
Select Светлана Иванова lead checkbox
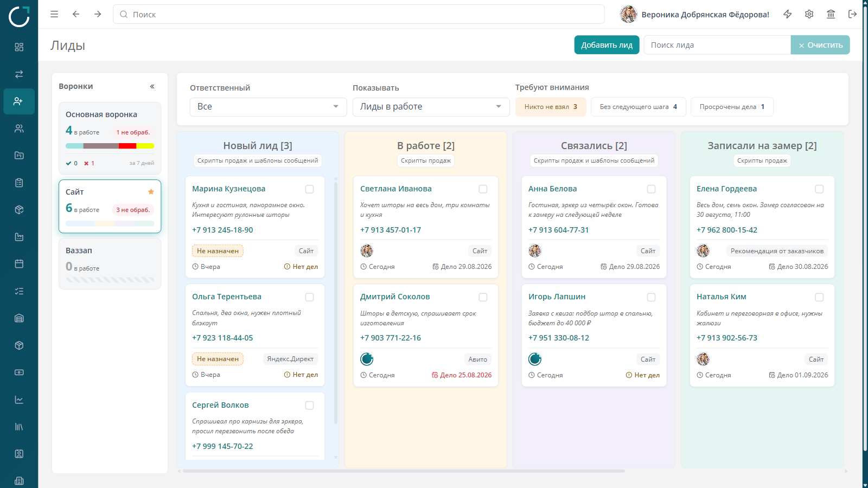point(483,189)
